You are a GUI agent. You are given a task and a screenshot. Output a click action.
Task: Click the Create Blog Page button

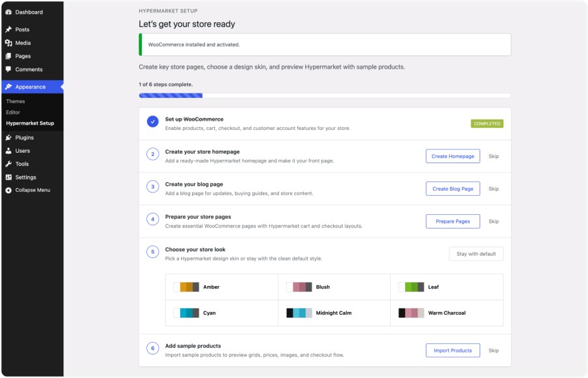point(453,189)
